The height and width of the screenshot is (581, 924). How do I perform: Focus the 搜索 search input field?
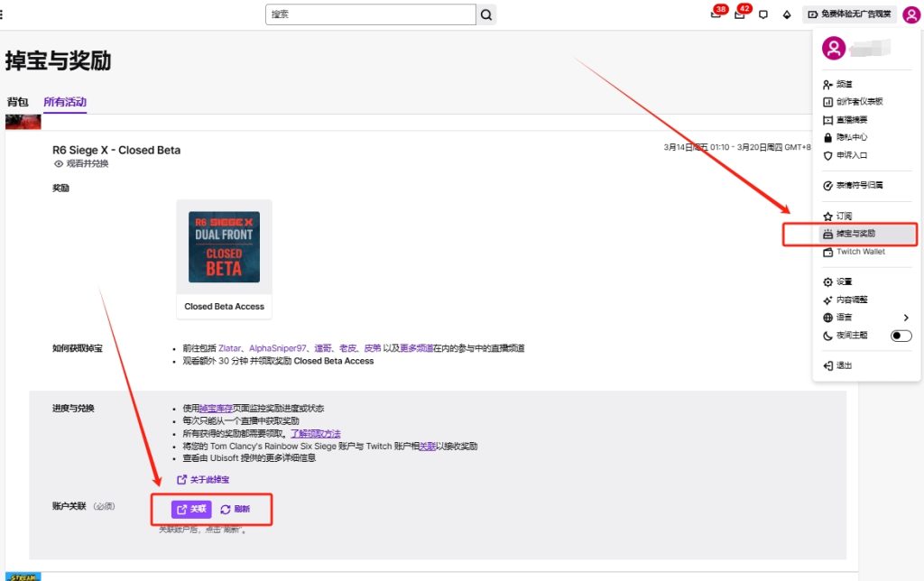click(x=371, y=14)
